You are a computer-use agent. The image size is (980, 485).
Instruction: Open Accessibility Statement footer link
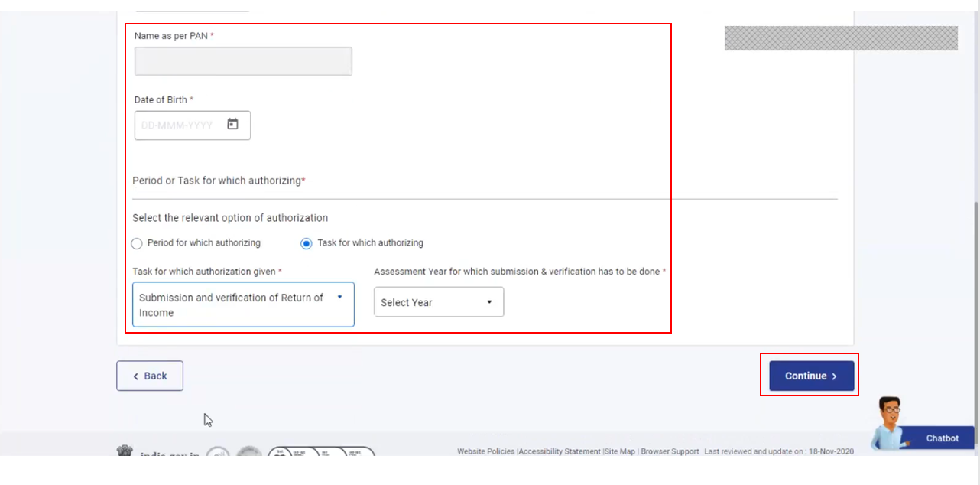560,451
